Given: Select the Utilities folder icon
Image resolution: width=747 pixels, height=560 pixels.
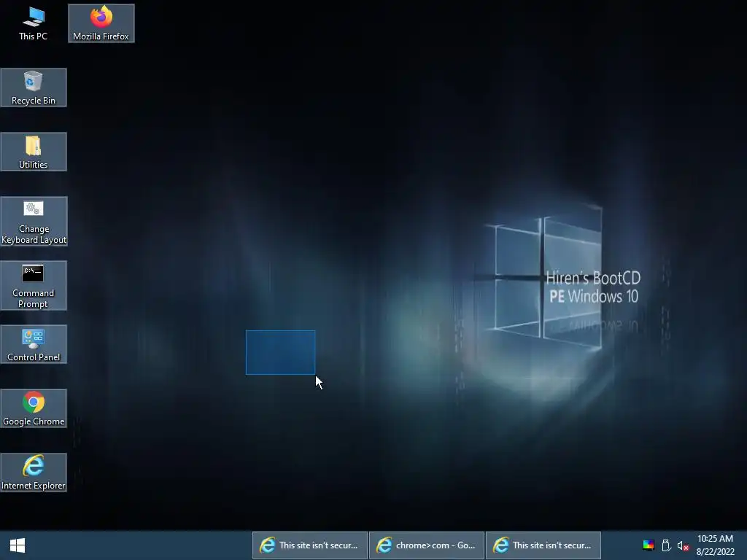Looking at the screenshot, I should 34,152.
